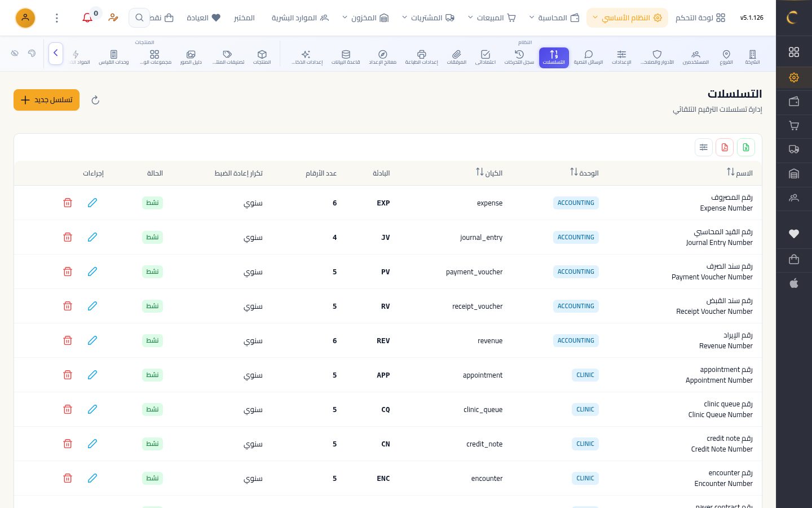This screenshot has height=508, width=812.
Task: Go to the Dashboard (لوحة التحكم)
Action: (x=700, y=18)
